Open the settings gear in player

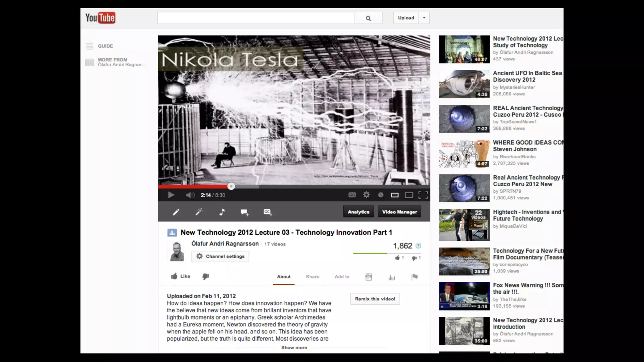coord(366,195)
